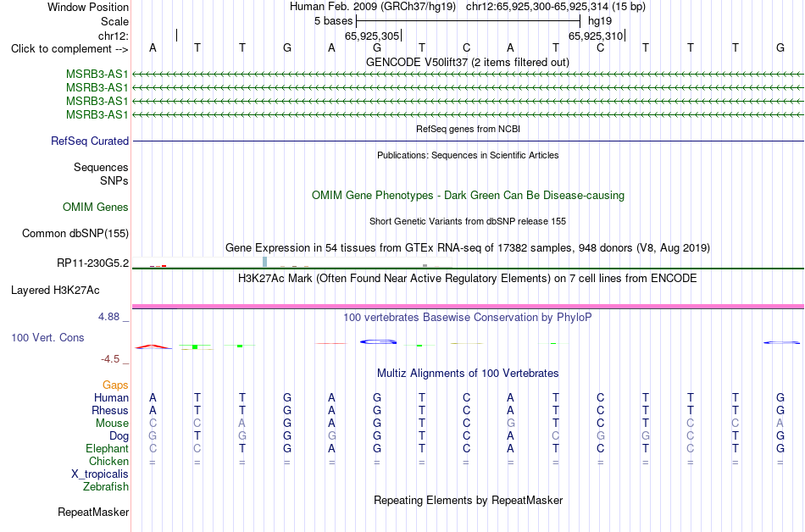Viewport: 805px width, 532px height.
Task: Open the Layered H3K27Ac track label
Action: (x=55, y=291)
